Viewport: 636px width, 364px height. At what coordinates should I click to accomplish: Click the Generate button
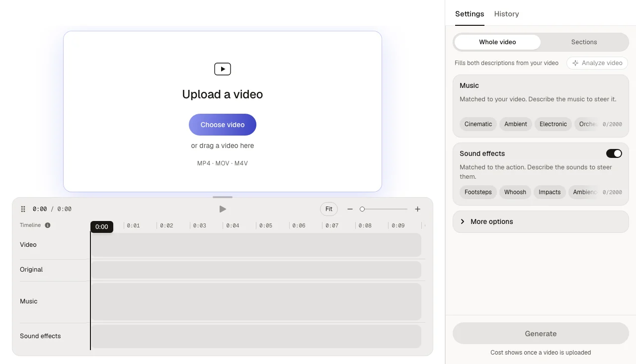[x=541, y=334]
